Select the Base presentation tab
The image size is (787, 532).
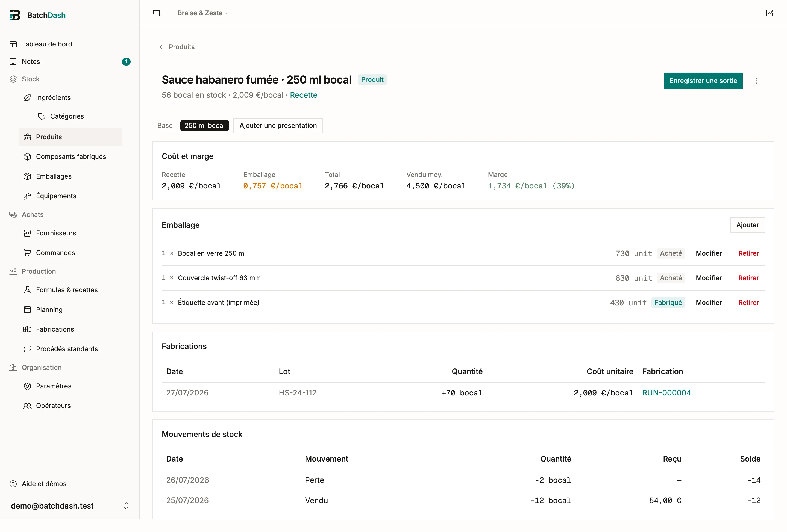165,126
